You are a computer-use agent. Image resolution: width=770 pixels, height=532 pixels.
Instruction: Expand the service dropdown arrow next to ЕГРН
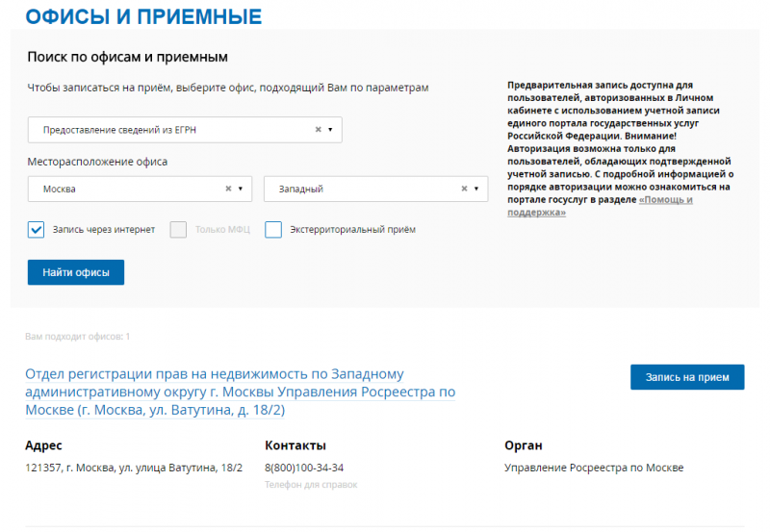tap(330, 130)
